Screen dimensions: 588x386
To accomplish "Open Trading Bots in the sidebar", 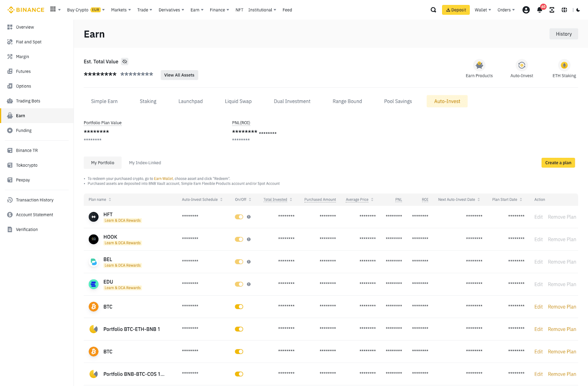I will [37, 101].
